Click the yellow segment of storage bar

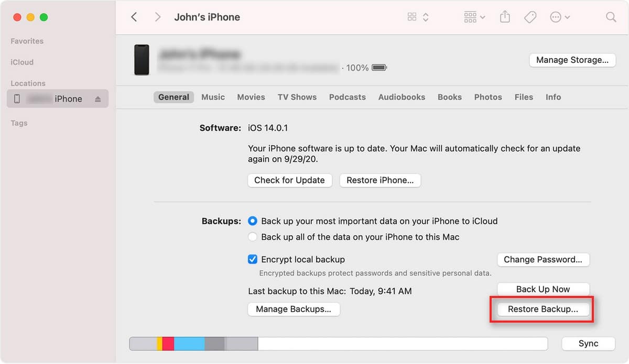pos(160,344)
